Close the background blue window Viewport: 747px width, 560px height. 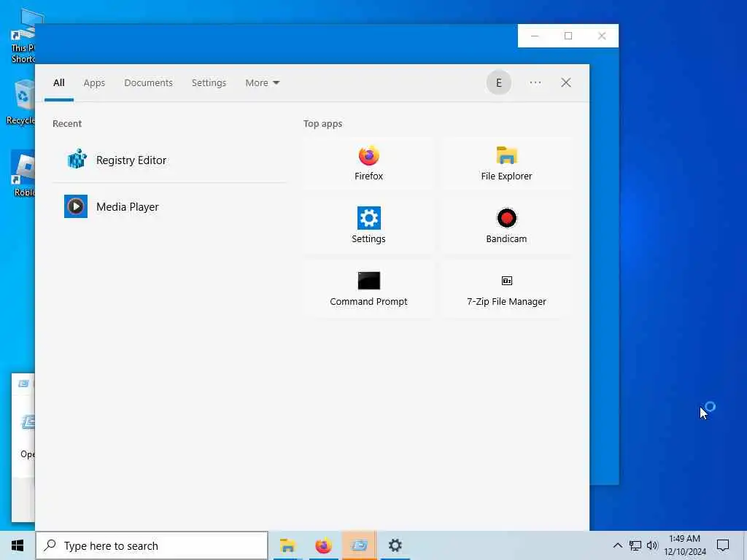click(x=602, y=36)
